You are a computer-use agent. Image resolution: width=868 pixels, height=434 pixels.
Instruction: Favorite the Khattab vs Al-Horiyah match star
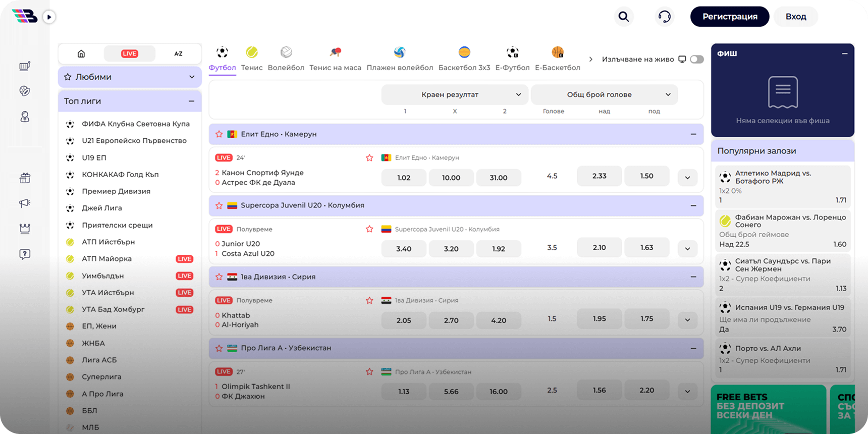click(369, 300)
